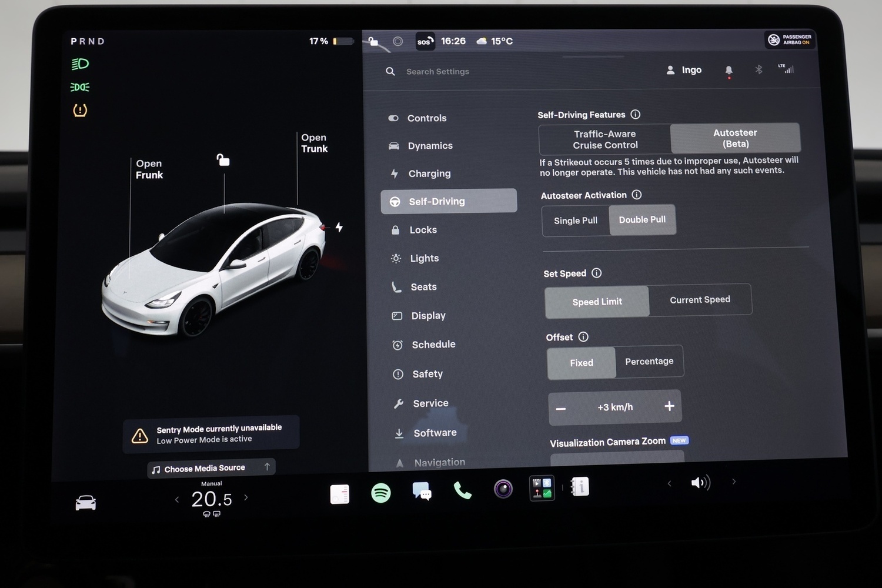
Task: Open the Ingo driver profile
Action: 684,70
